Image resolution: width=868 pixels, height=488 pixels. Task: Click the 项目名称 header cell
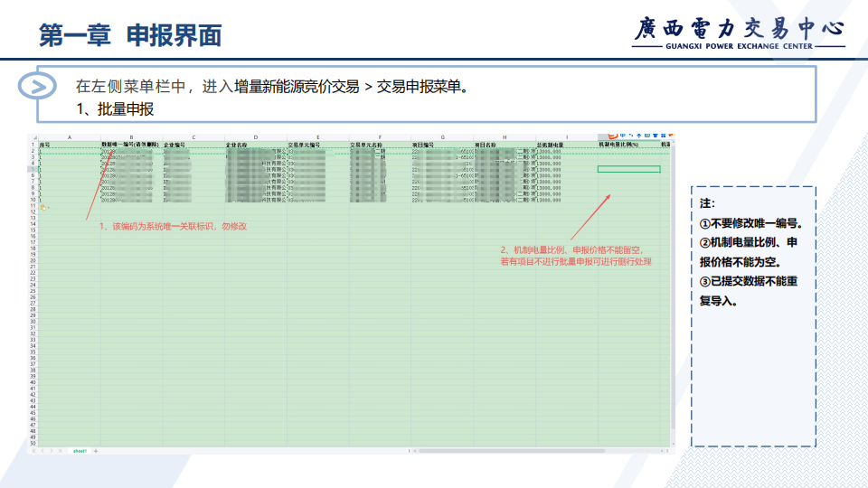505,145
